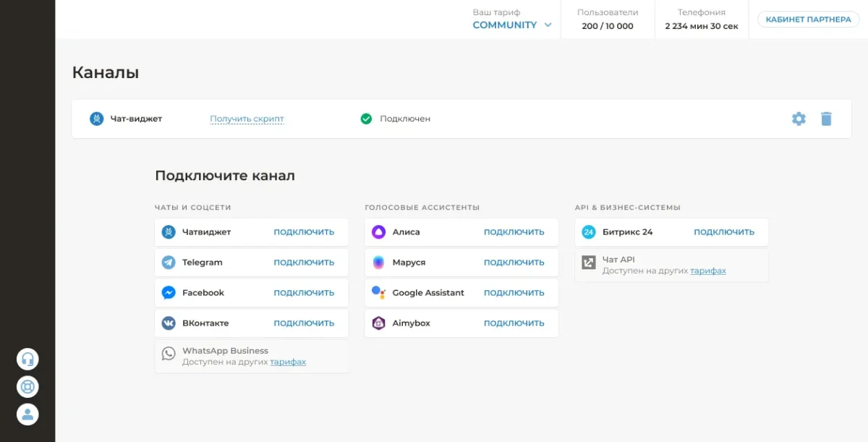This screenshot has height=442, width=868.
Task: Click the Битрикс 24 blue icon
Action: pyautogui.click(x=589, y=232)
